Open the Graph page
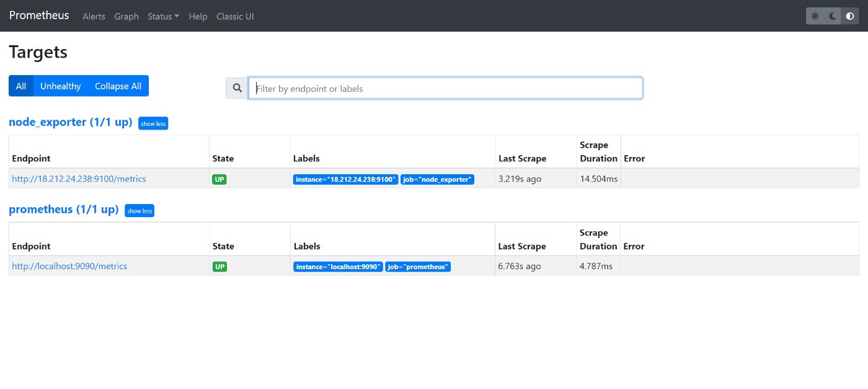 [x=126, y=16]
